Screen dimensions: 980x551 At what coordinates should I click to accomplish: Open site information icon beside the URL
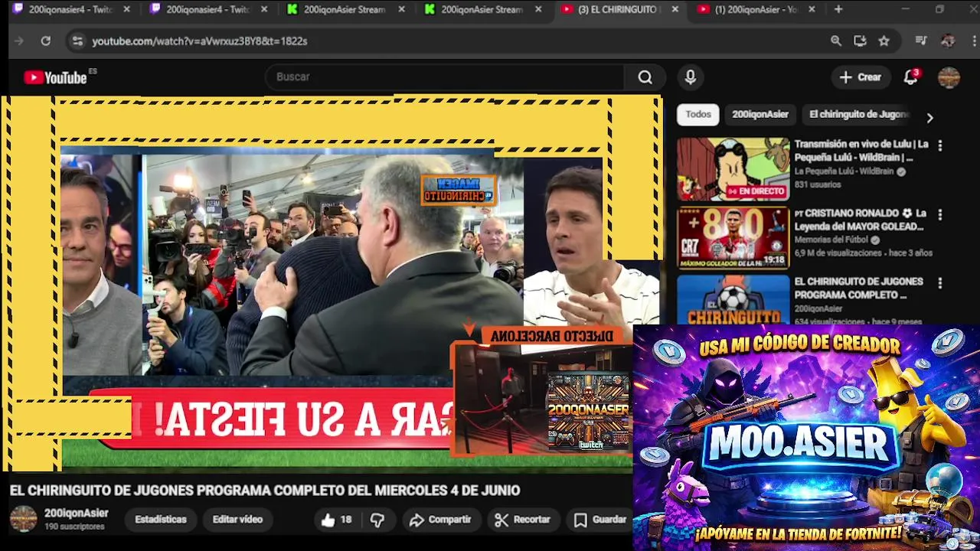[x=77, y=41]
